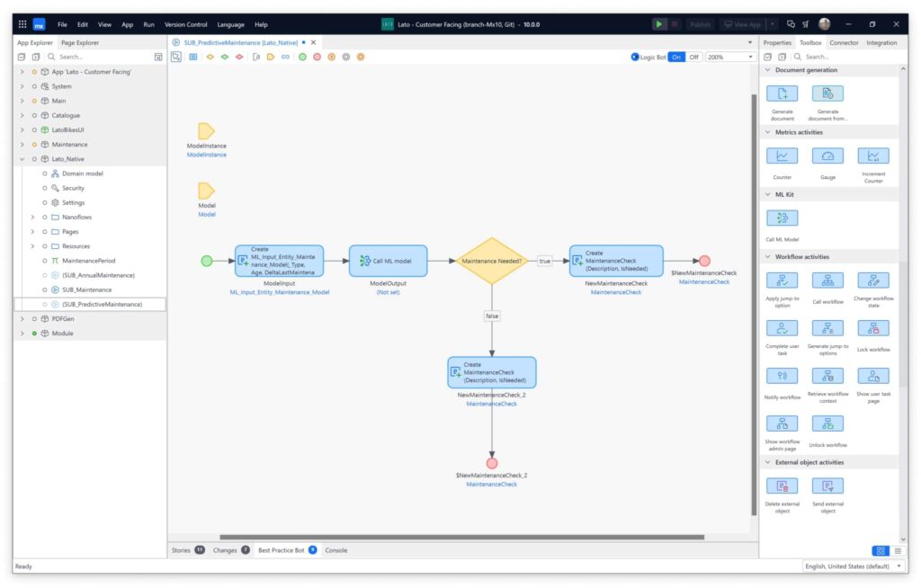The image size is (921, 588).
Task: Open the Language menu
Action: [231, 24]
